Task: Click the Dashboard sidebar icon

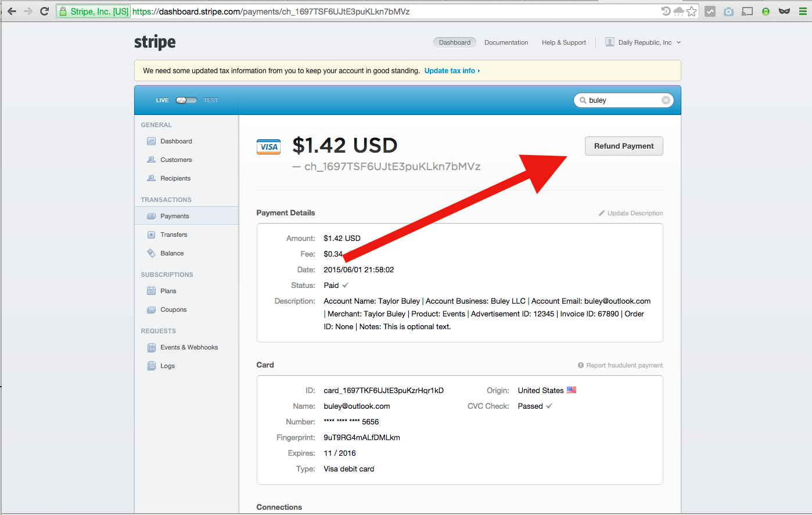Action: coord(151,141)
